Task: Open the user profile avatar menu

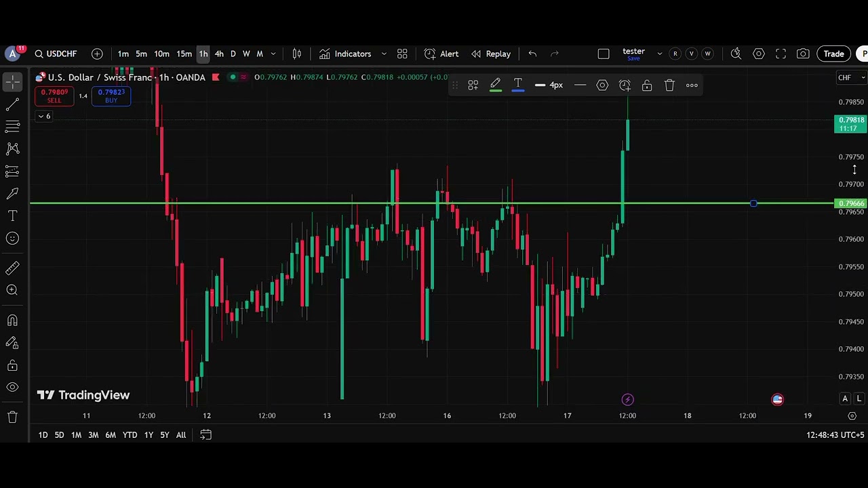Action: tap(12, 54)
